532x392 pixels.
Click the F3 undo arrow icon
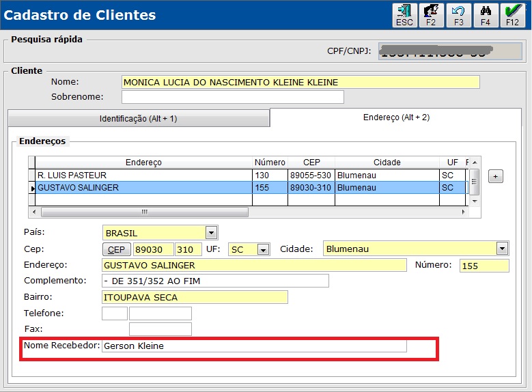458,15
